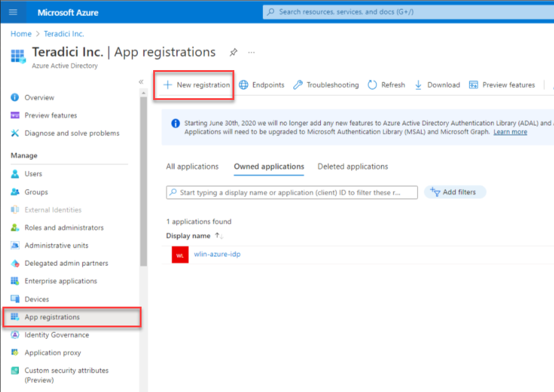Click the External Identities icon
554x392 pixels.
(x=15, y=210)
